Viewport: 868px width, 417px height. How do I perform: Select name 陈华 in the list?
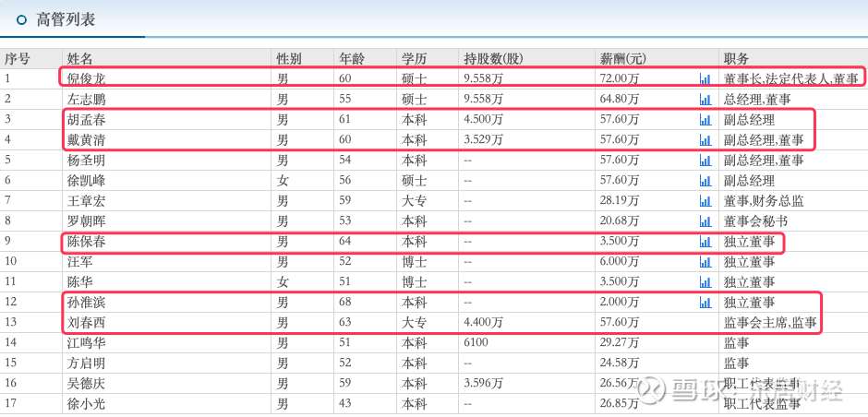[79, 282]
